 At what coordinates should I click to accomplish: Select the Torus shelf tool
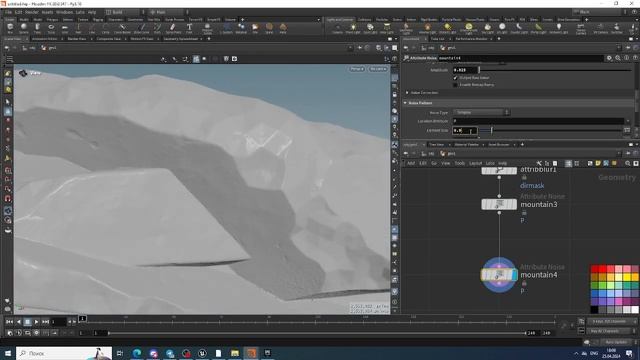click(51, 28)
